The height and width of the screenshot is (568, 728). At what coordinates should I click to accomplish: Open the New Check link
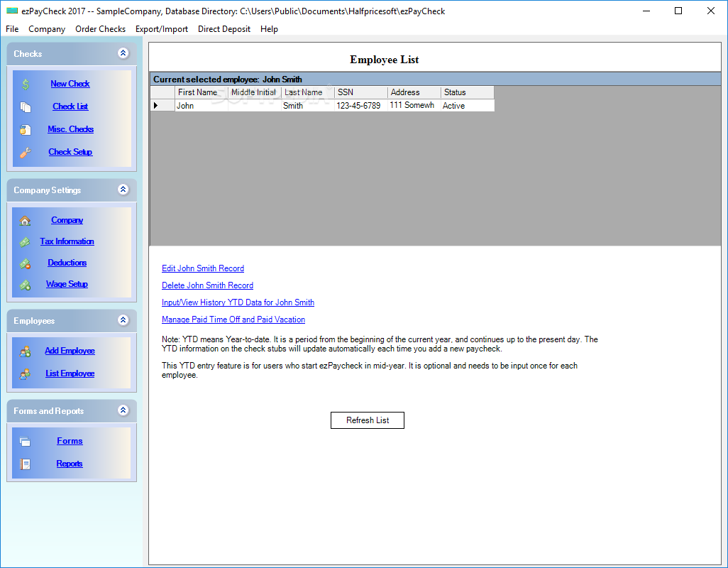click(x=70, y=84)
